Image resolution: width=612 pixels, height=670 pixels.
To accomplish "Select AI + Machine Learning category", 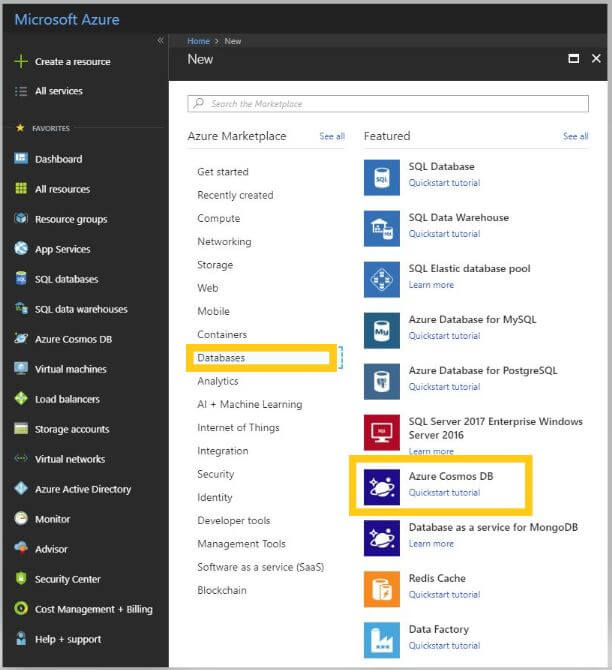I will 250,404.
